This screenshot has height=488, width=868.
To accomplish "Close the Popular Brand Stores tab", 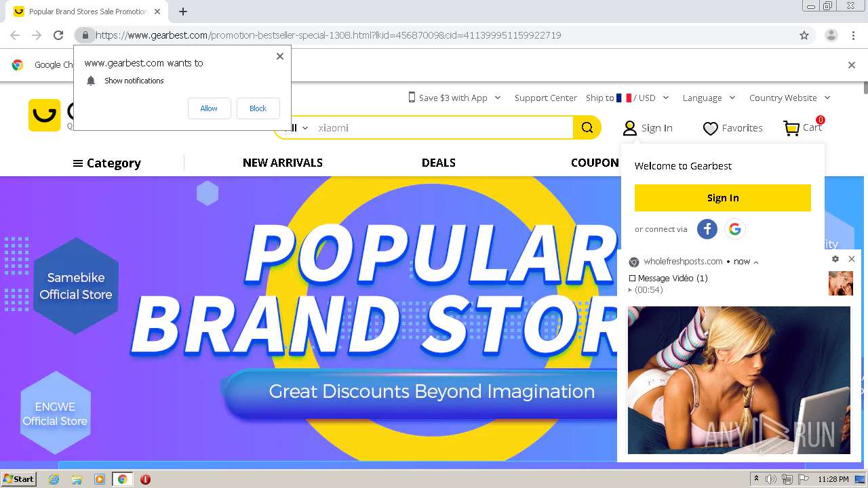I will pos(157,12).
